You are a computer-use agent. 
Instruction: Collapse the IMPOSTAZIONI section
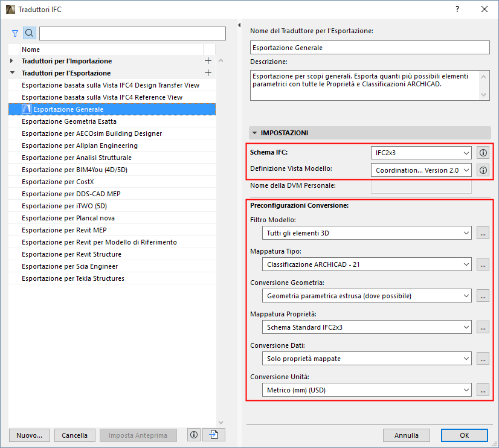pyautogui.click(x=255, y=133)
